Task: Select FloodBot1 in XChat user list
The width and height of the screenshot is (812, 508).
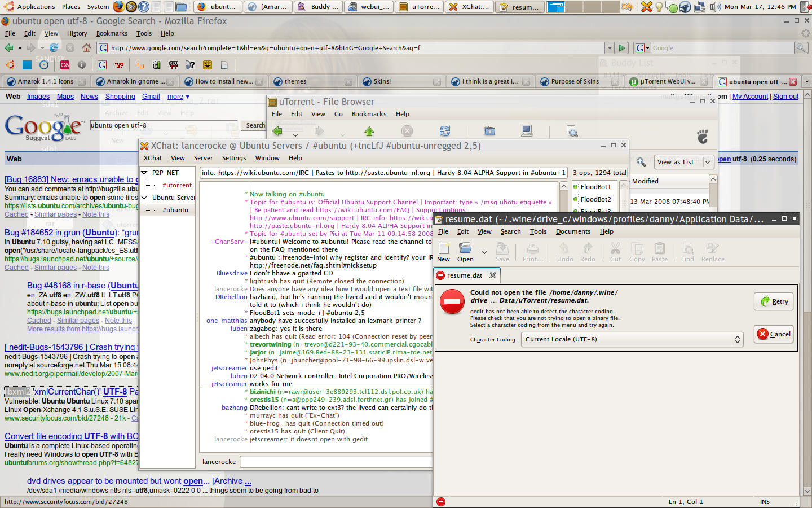Action: 595,187
